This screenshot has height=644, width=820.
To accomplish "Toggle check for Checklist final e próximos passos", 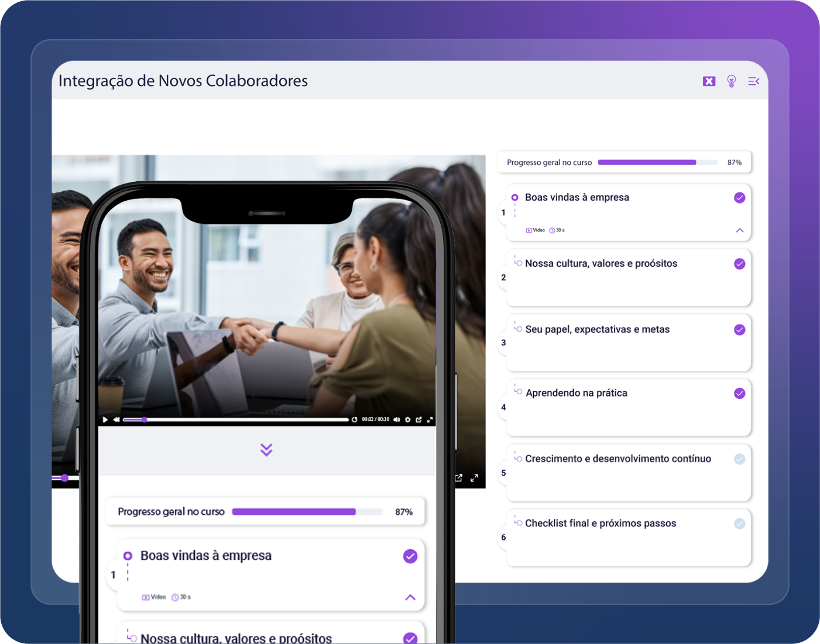I will pos(740,524).
